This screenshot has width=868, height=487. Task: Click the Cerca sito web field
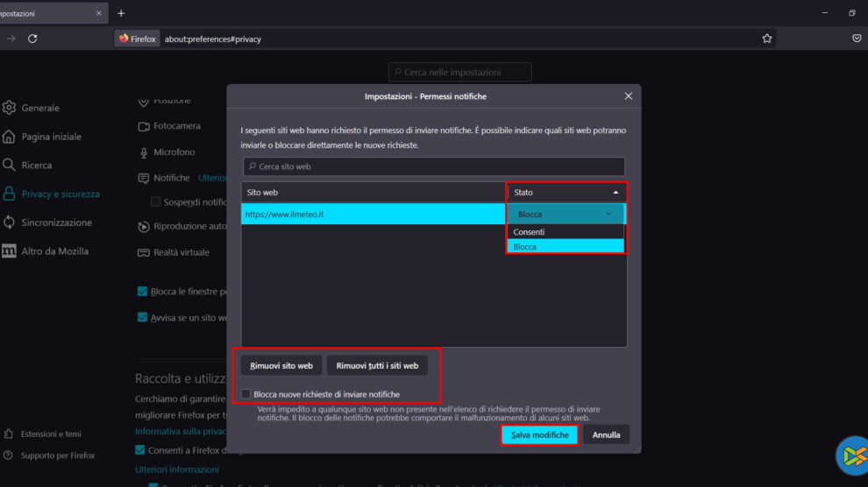[434, 166]
